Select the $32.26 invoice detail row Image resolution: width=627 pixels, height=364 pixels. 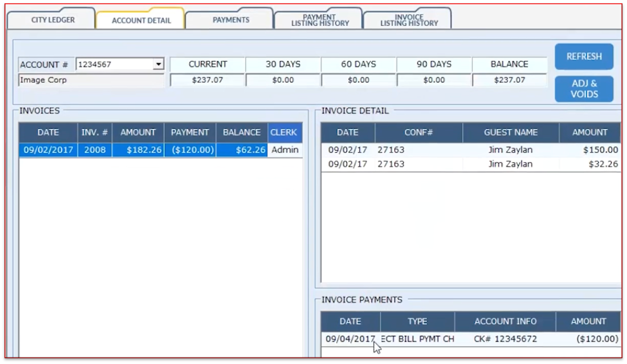point(470,164)
